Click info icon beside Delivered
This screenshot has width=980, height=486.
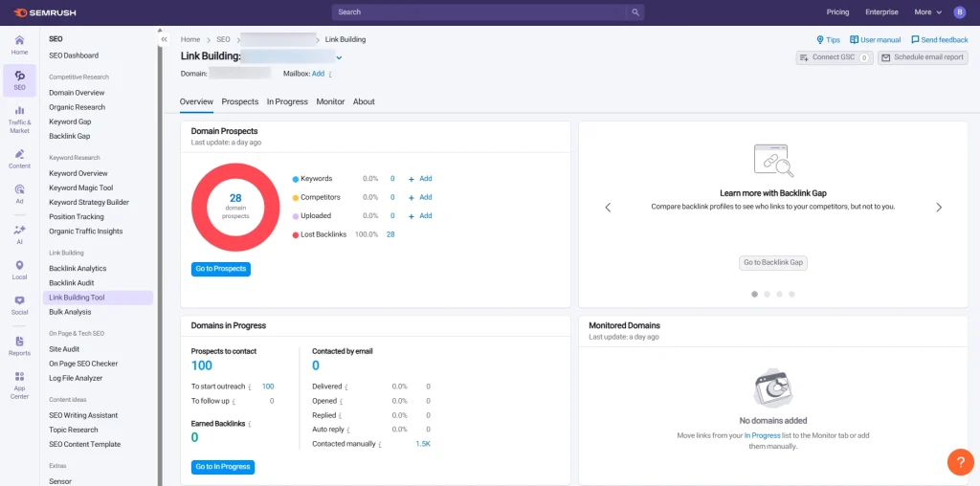coord(345,387)
